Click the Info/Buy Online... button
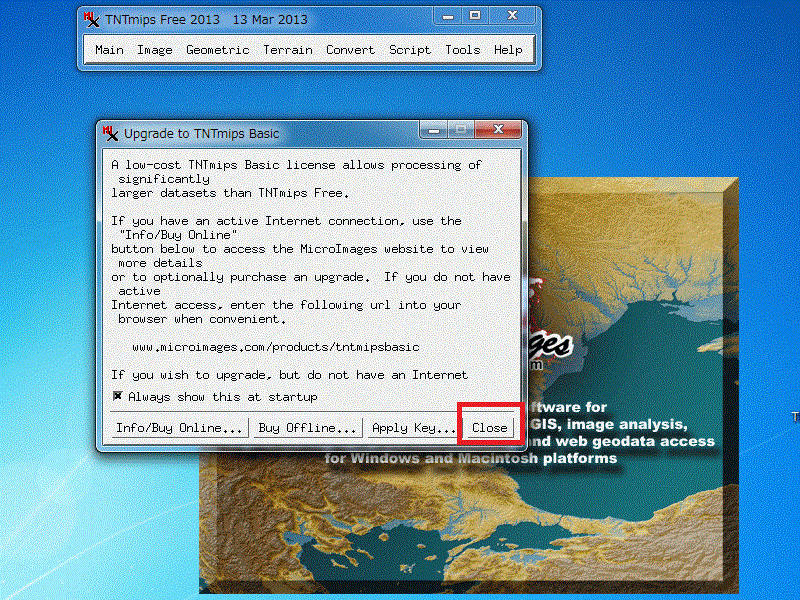The height and width of the screenshot is (600, 800). click(179, 428)
